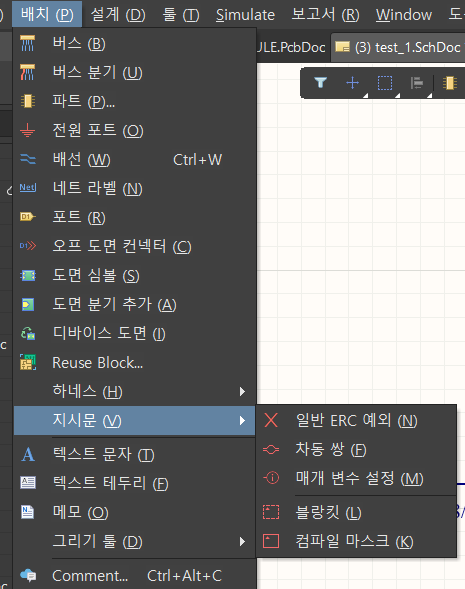
Task: Click the dashed selection rectangle toolbar icon
Action: (x=385, y=83)
